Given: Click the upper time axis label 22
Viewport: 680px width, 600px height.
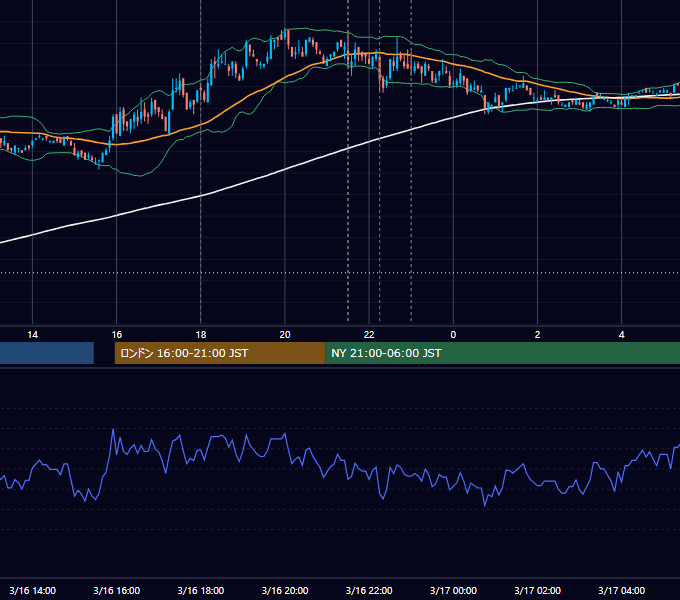Looking at the screenshot, I should pyautogui.click(x=369, y=335).
